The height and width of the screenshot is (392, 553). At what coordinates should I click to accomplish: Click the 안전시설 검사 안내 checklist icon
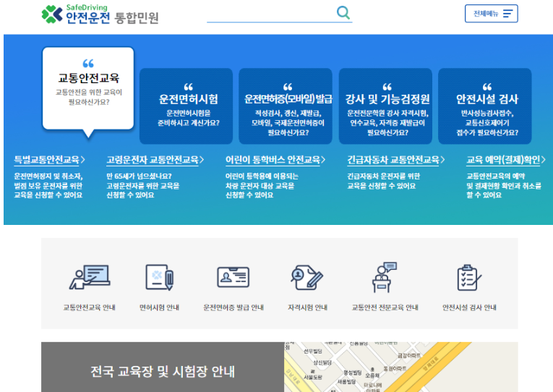point(469,278)
